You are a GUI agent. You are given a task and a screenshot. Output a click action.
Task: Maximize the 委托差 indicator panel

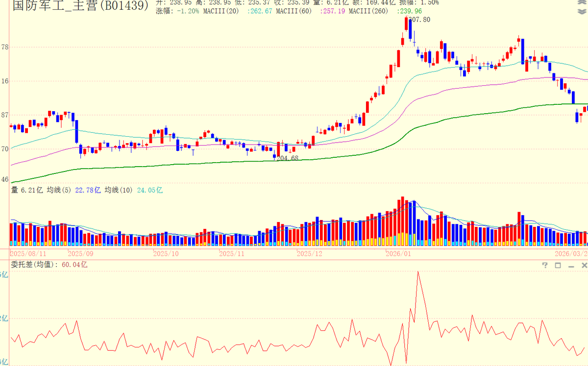pos(558,265)
